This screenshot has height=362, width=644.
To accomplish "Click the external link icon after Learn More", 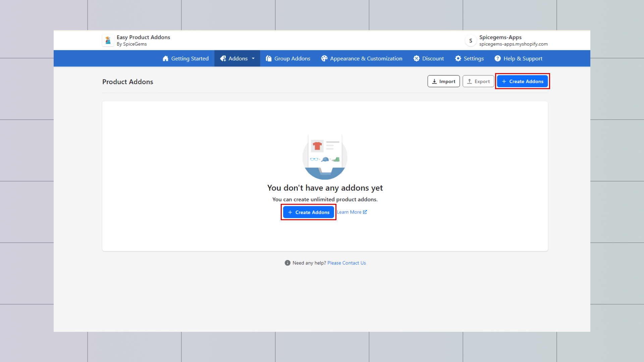I will pos(365,212).
